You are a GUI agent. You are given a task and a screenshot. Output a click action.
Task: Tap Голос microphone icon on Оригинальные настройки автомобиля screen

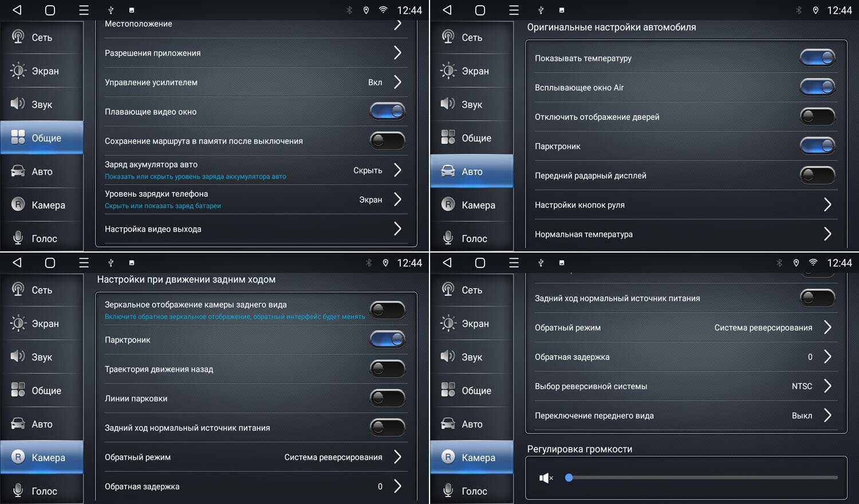pos(448,238)
